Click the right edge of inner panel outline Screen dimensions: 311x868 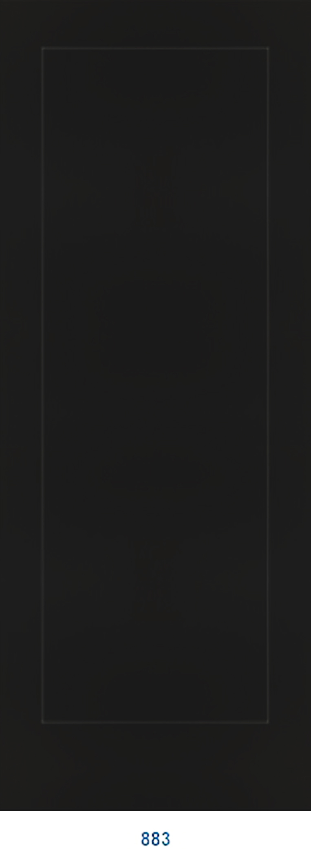coord(267,385)
